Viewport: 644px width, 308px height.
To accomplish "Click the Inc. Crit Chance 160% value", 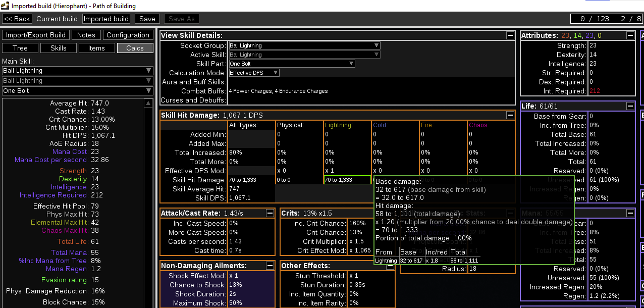I will pos(357,223).
